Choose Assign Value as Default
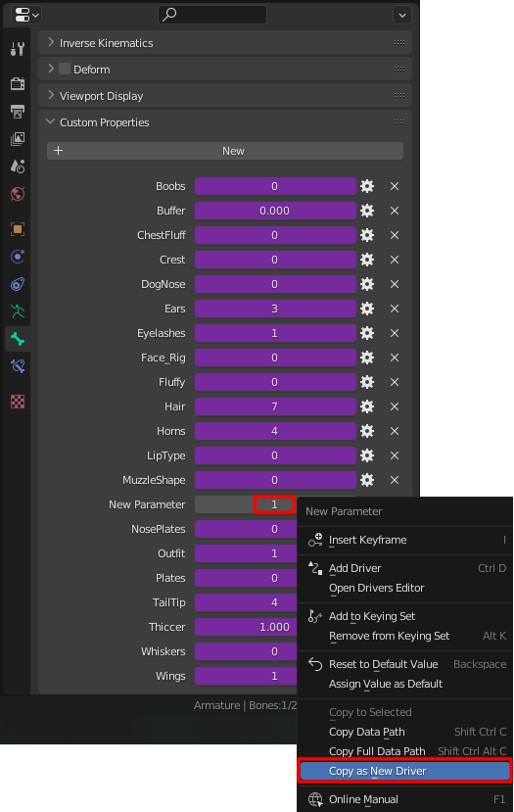514x812 pixels. [404, 684]
